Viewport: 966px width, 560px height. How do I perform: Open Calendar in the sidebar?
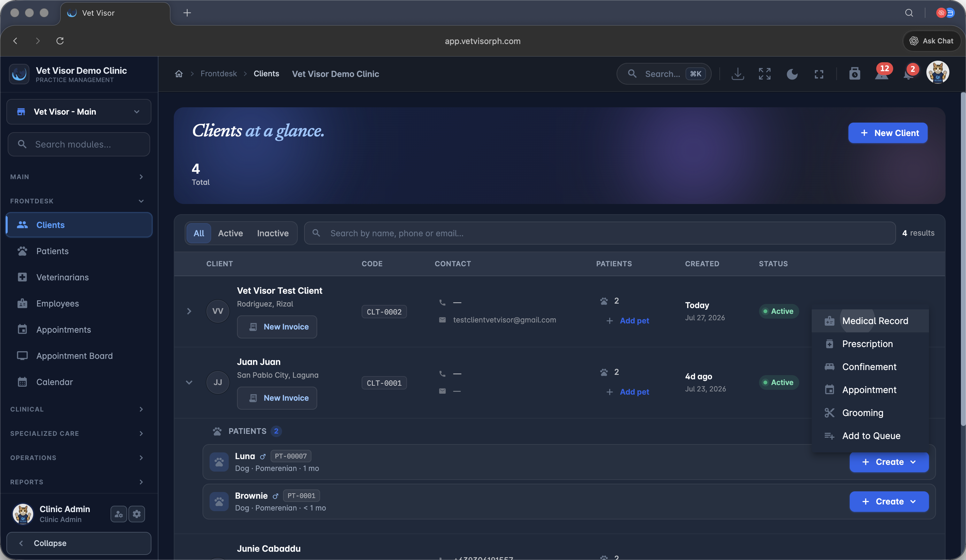[79, 382]
